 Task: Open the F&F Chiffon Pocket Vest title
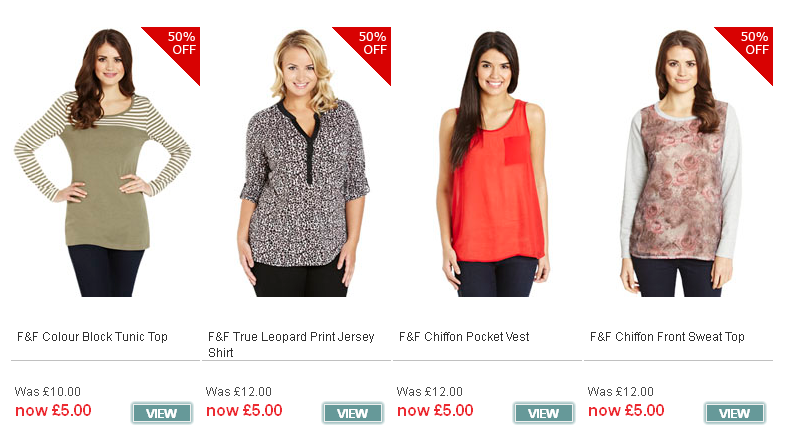(464, 337)
